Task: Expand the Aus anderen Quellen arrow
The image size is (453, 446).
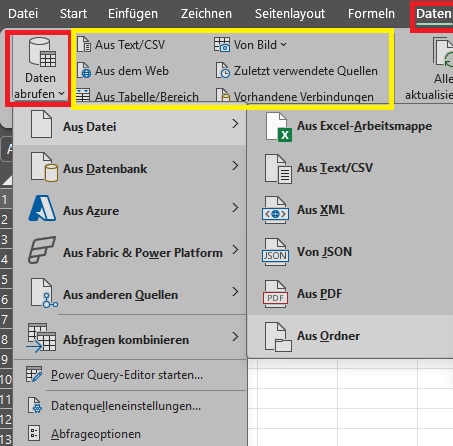Action: [235, 292]
